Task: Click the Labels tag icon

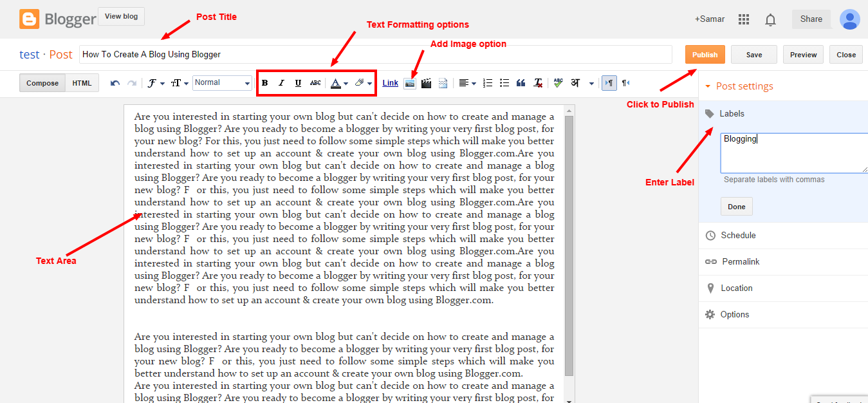Action: (x=710, y=114)
